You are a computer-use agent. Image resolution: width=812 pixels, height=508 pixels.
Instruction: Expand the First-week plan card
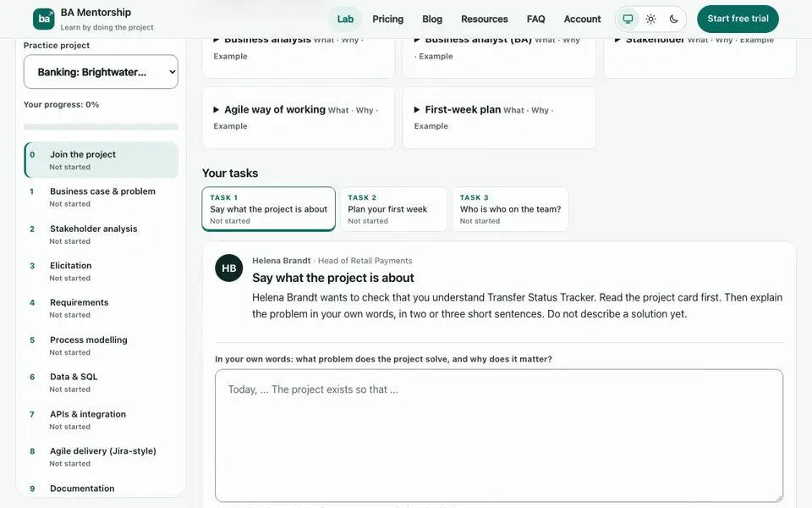pyautogui.click(x=499, y=118)
